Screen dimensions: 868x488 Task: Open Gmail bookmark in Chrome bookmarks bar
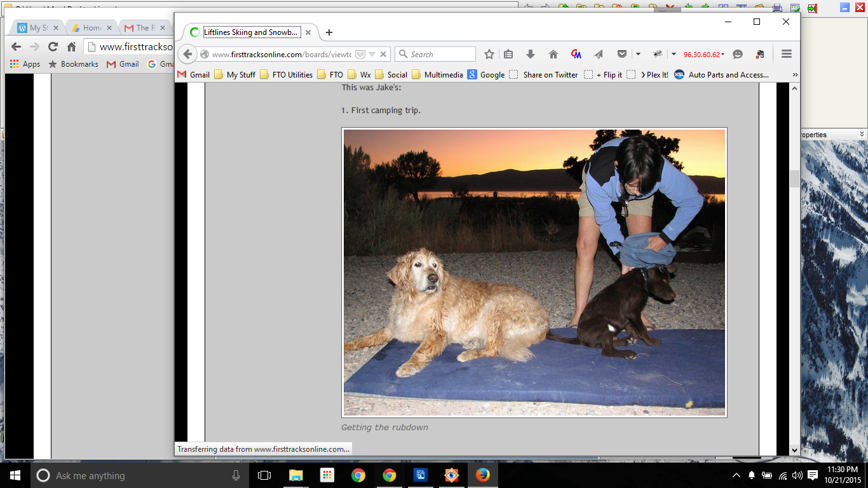(123, 64)
